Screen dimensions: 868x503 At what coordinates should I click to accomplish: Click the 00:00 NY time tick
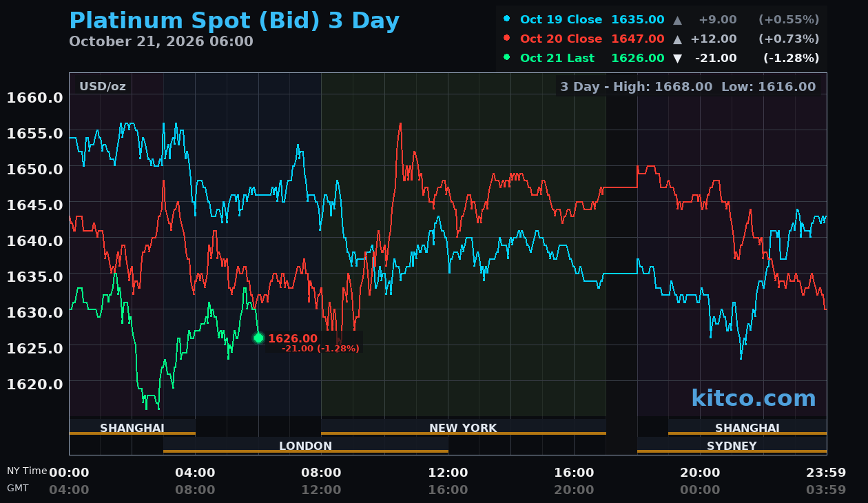pos(69,473)
